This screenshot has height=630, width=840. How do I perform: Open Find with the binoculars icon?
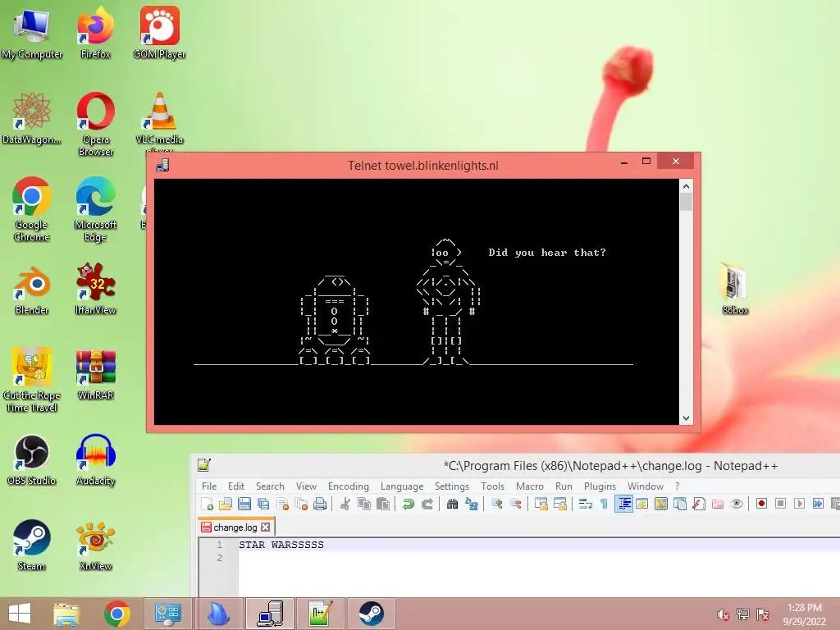click(452, 504)
